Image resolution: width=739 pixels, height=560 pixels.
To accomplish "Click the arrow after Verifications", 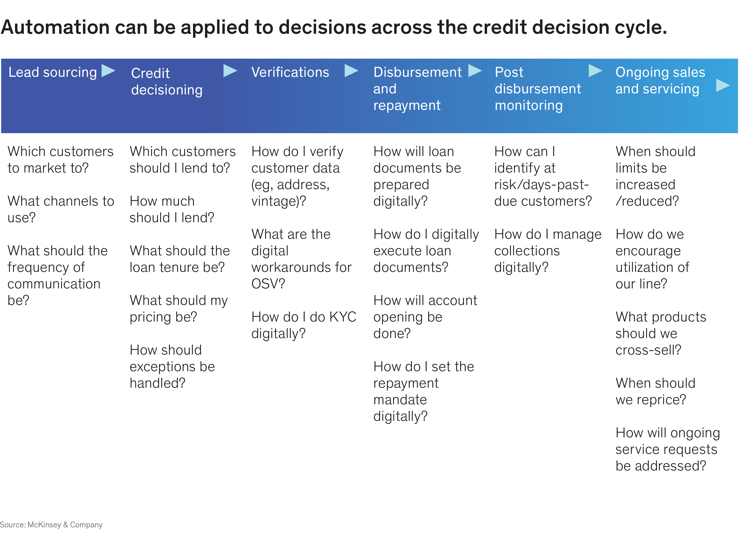I will (x=351, y=71).
